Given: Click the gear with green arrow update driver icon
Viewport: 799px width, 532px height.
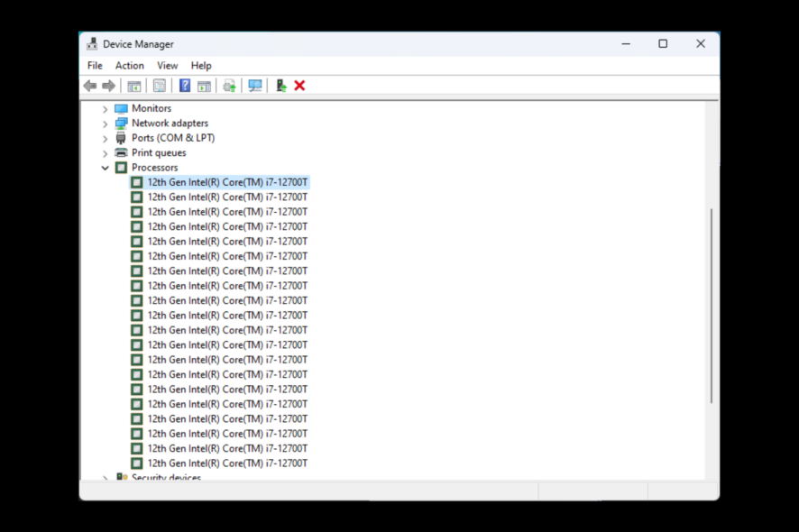Looking at the screenshot, I should [x=229, y=86].
